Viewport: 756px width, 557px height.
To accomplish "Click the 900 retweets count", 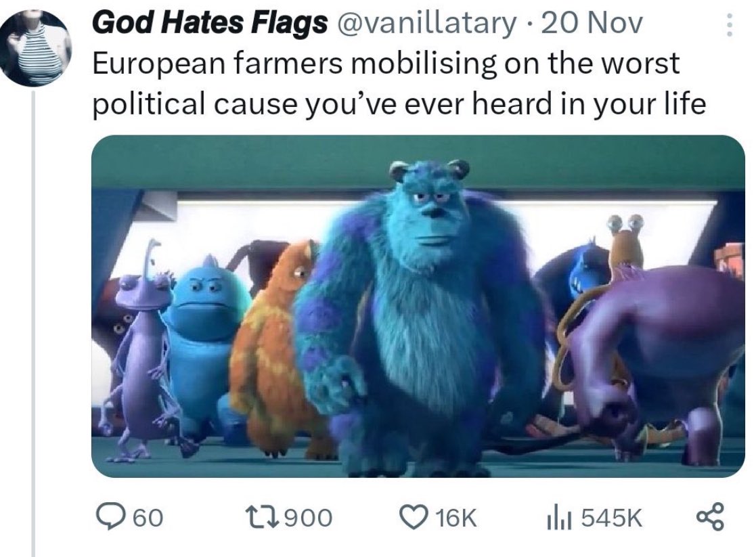I will pyautogui.click(x=309, y=518).
